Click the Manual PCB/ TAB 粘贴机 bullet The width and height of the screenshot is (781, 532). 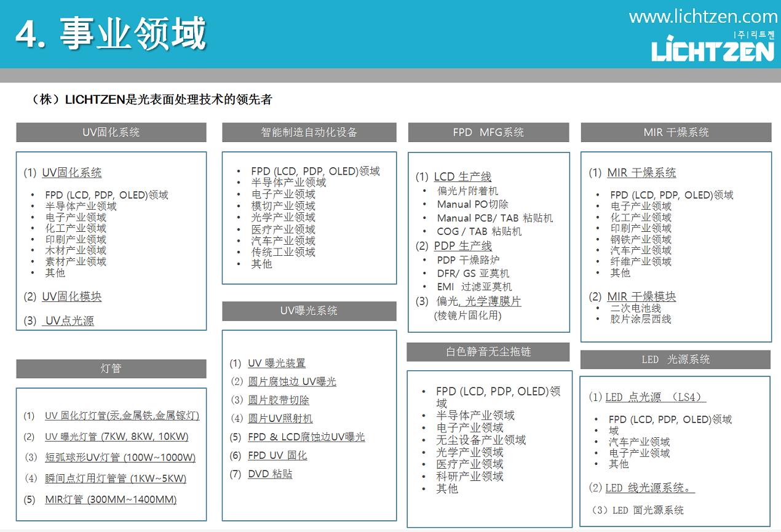pyautogui.click(x=495, y=218)
